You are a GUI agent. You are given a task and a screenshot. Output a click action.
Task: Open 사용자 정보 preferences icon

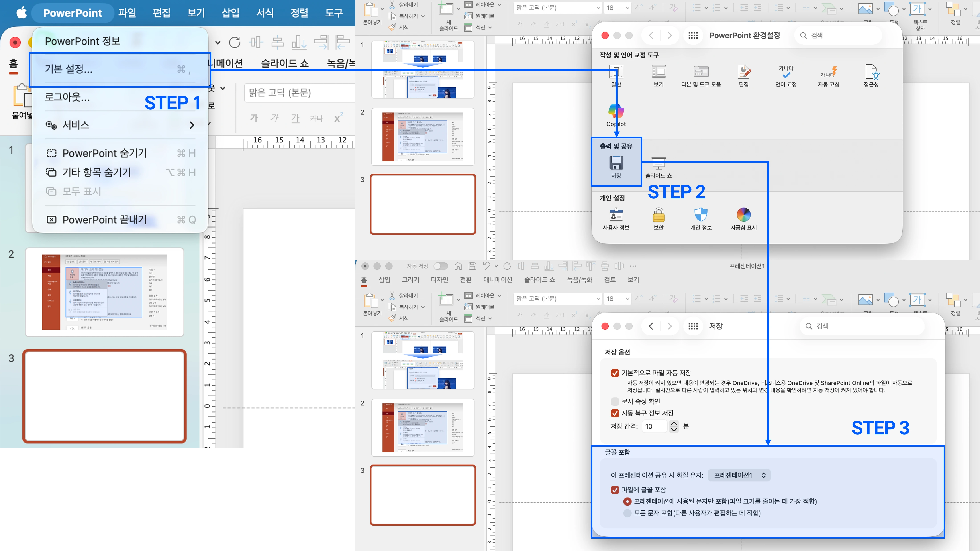(x=616, y=215)
